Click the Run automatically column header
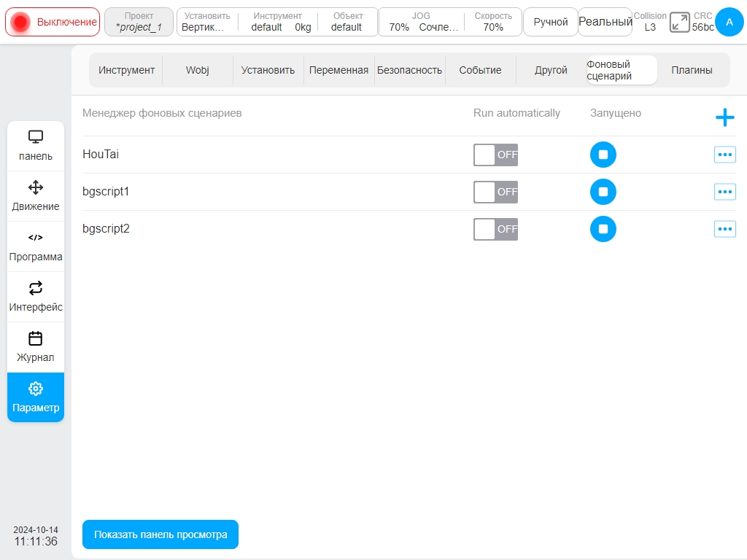Screen dimensions: 747x560 coord(516,113)
